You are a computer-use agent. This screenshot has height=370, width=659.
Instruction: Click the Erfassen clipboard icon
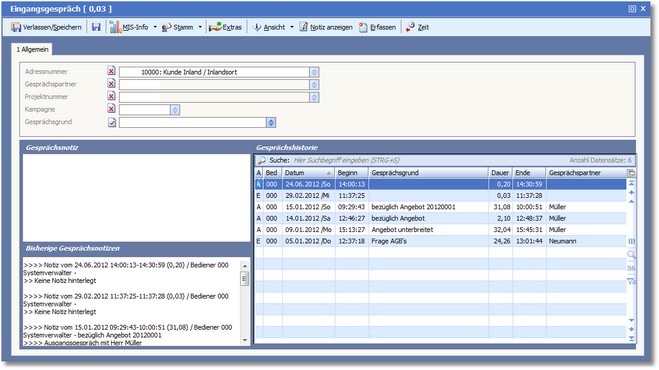(x=363, y=27)
